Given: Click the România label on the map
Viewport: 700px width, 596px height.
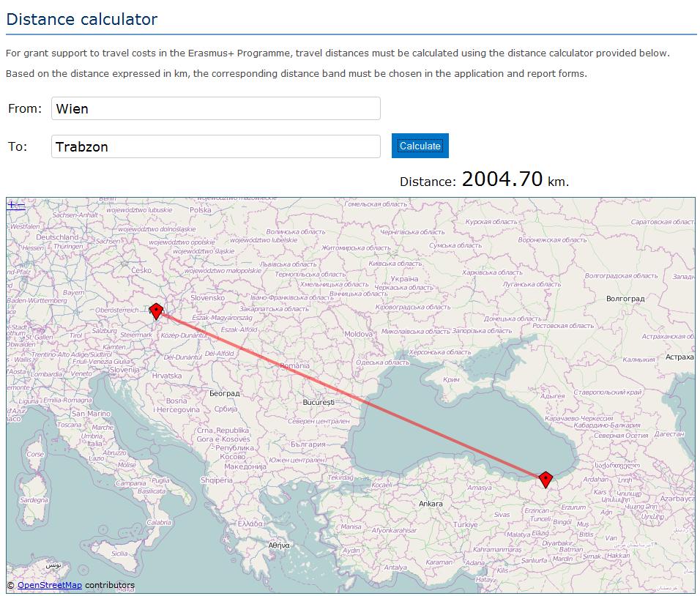Looking at the screenshot, I should coord(294,365).
